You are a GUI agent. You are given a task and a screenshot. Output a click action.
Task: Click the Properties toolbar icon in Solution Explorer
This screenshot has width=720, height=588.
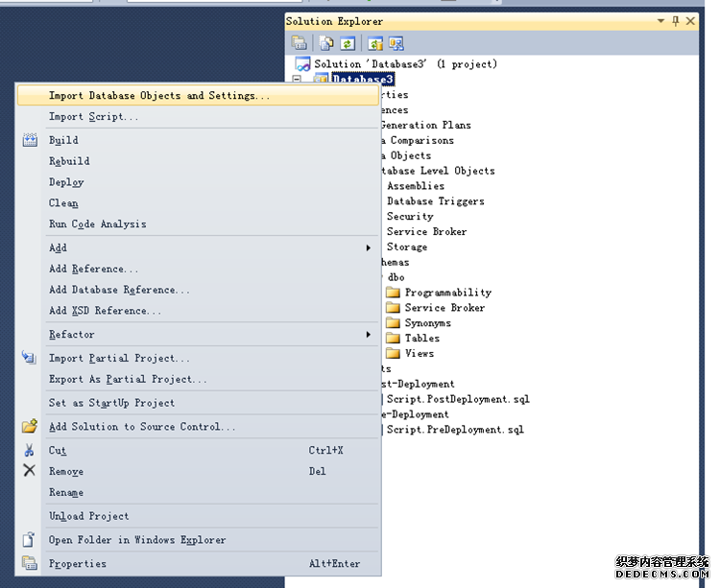[300, 43]
